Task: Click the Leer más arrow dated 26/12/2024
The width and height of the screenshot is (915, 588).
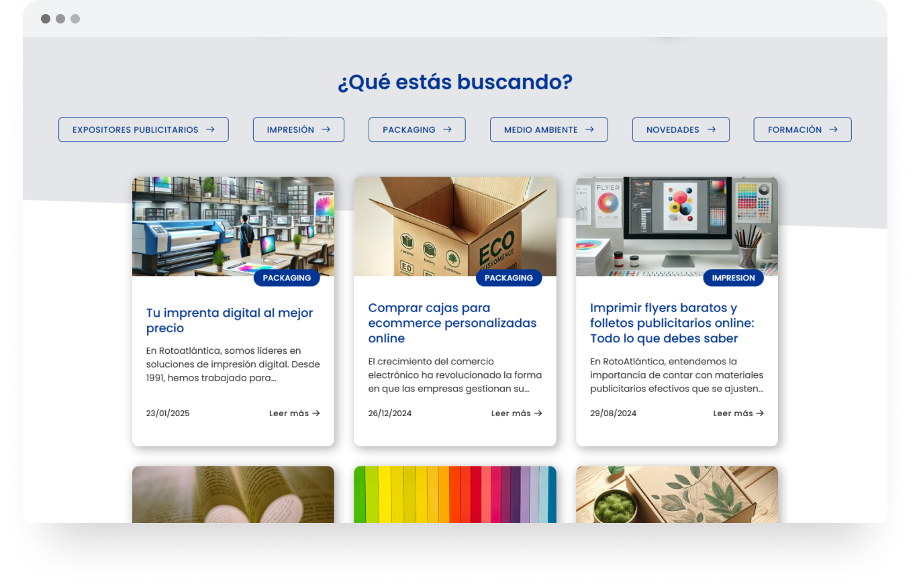Action: (538, 413)
